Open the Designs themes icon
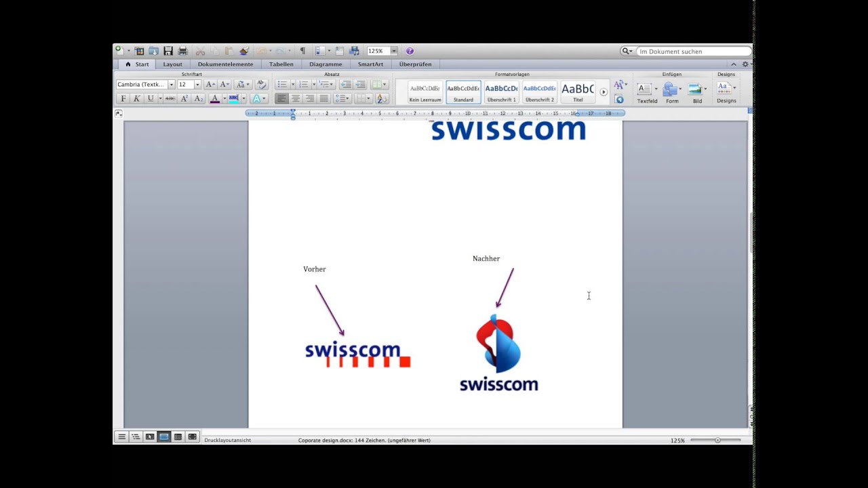Viewport: 868px width, 488px height. coord(726,93)
